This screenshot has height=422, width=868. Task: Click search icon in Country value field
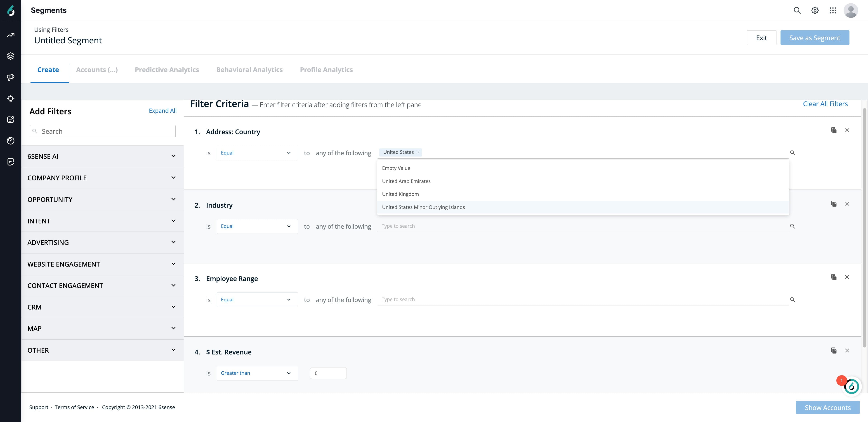pos(792,153)
